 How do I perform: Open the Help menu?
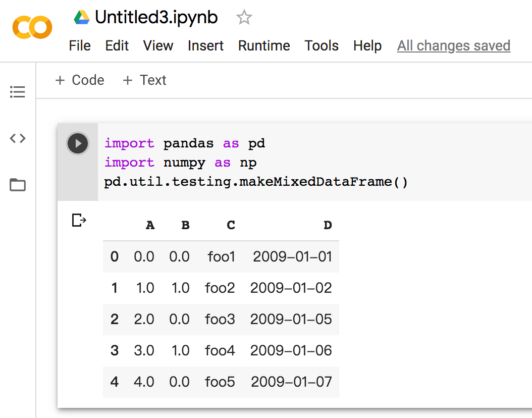pos(367,46)
